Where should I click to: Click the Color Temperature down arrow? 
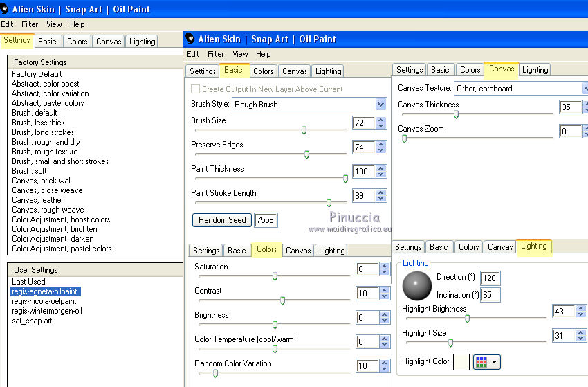[x=385, y=345]
